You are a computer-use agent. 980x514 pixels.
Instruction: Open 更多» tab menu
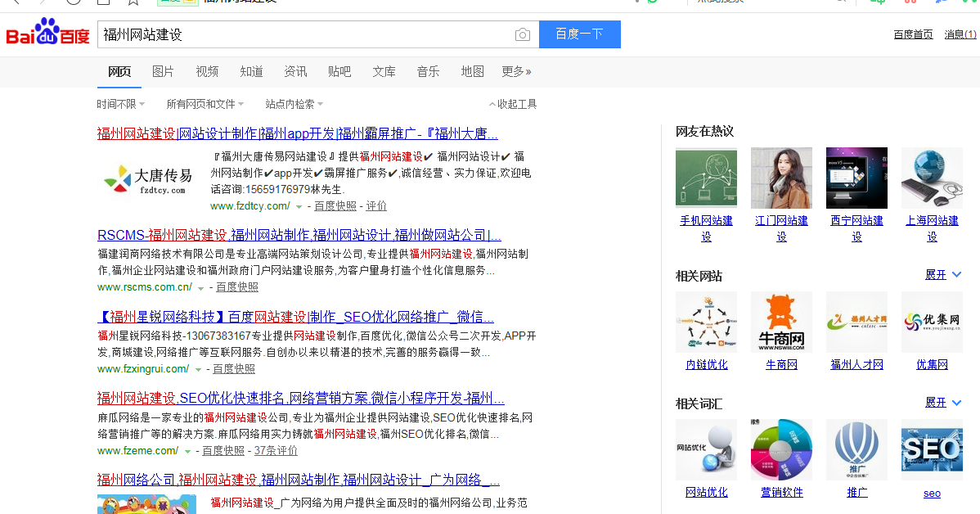coord(516,71)
